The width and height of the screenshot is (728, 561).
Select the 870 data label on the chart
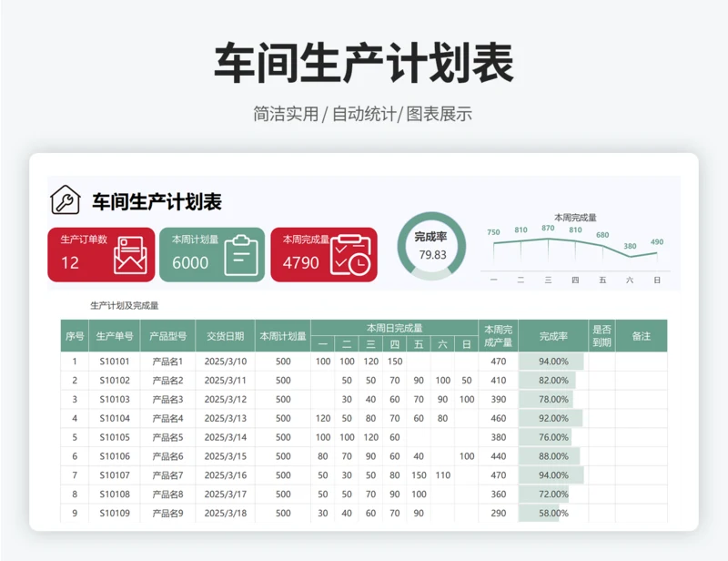point(548,229)
